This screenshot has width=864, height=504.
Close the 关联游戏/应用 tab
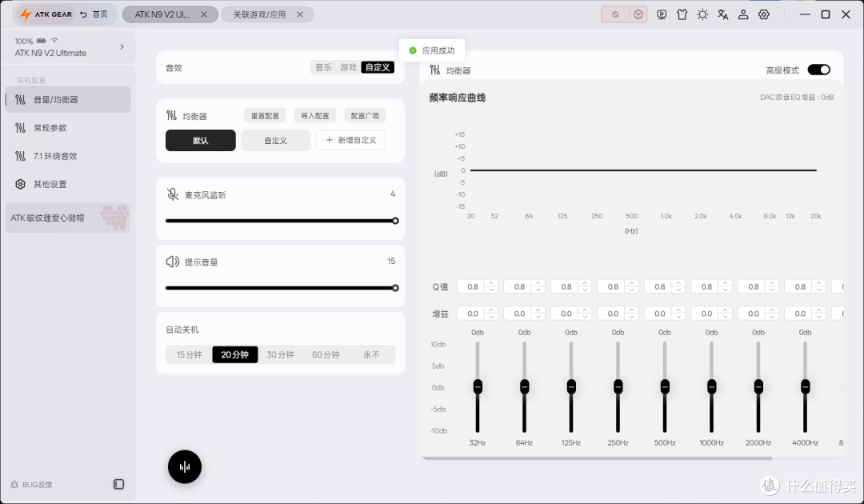coord(300,14)
